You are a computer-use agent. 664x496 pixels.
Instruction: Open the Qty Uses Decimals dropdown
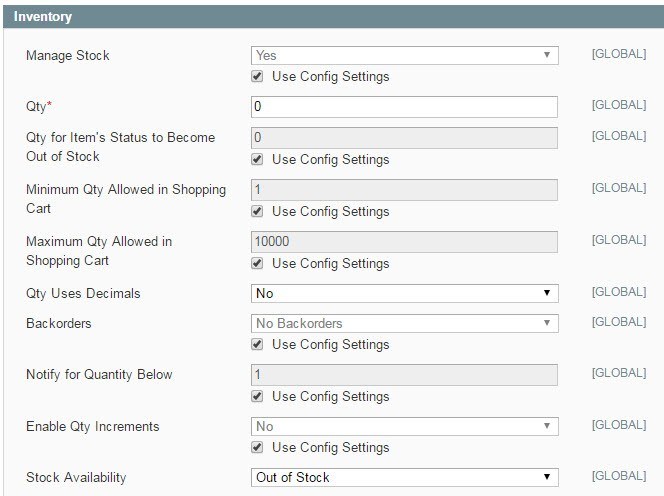pos(403,294)
